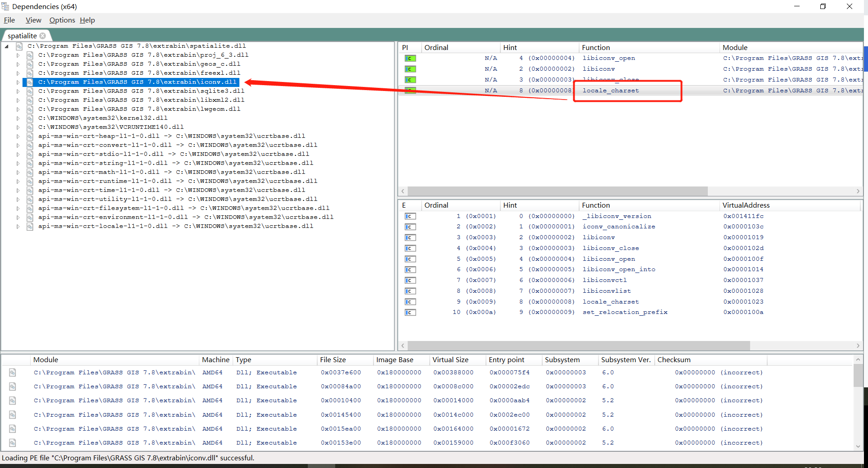Sort exports by VirtualAddress column header
The height and width of the screenshot is (468, 868).
click(x=789, y=205)
